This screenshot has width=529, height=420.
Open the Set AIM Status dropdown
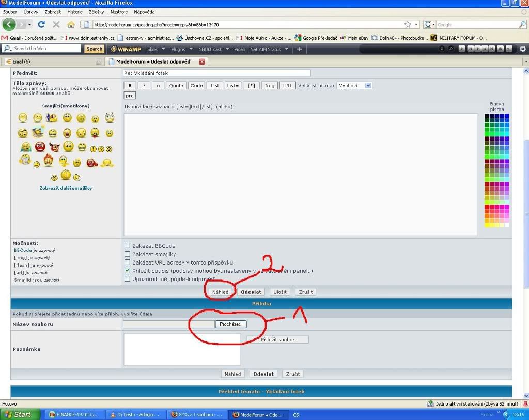coord(269,49)
